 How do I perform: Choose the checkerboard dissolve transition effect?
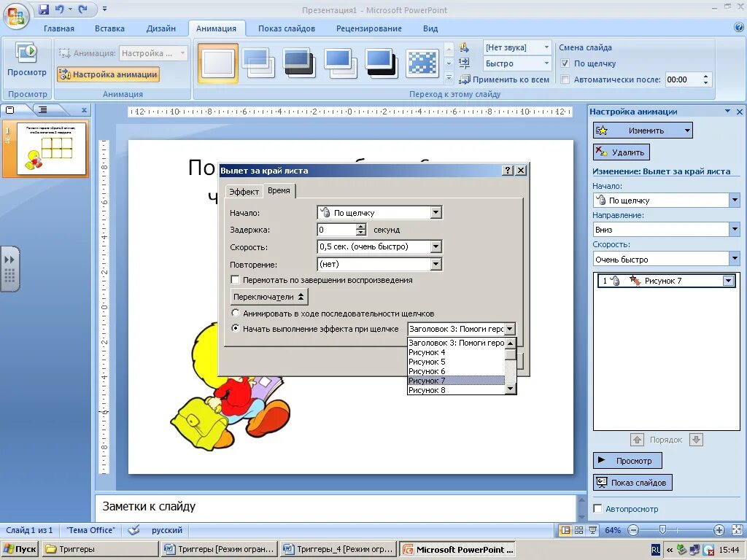tap(422, 63)
